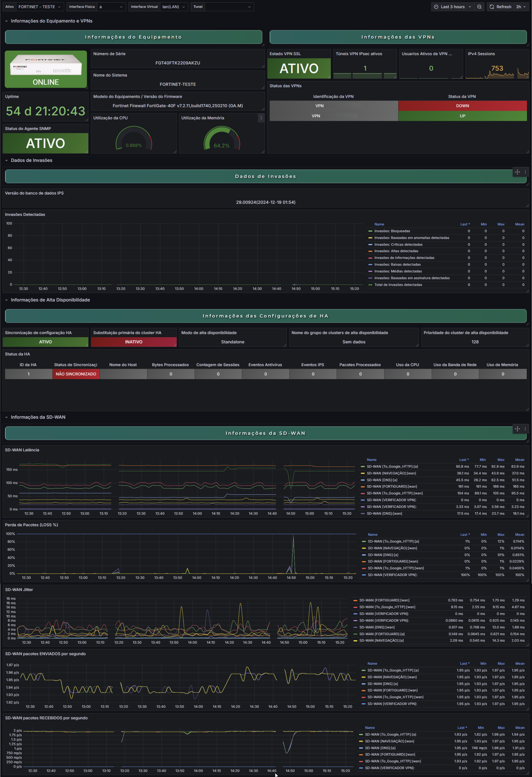The width and height of the screenshot is (532, 777).
Task: Click the Standalone high availability mode value
Action: [233, 342]
